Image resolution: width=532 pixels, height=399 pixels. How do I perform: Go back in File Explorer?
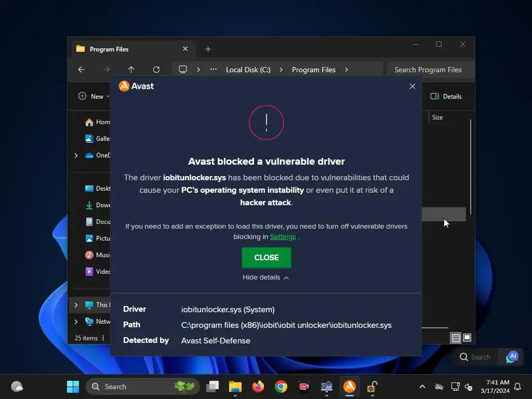[x=82, y=70]
